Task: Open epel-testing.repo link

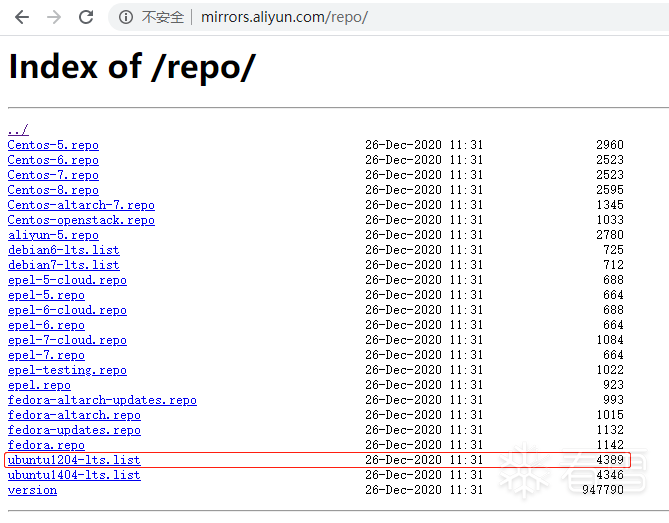Action: tap(67, 370)
